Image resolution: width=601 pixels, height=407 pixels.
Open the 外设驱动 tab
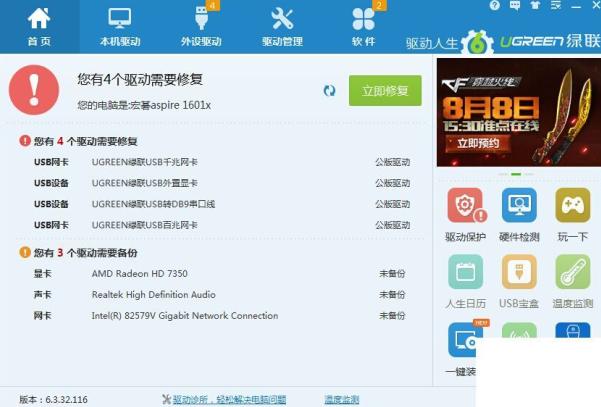[x=201, y=27]
